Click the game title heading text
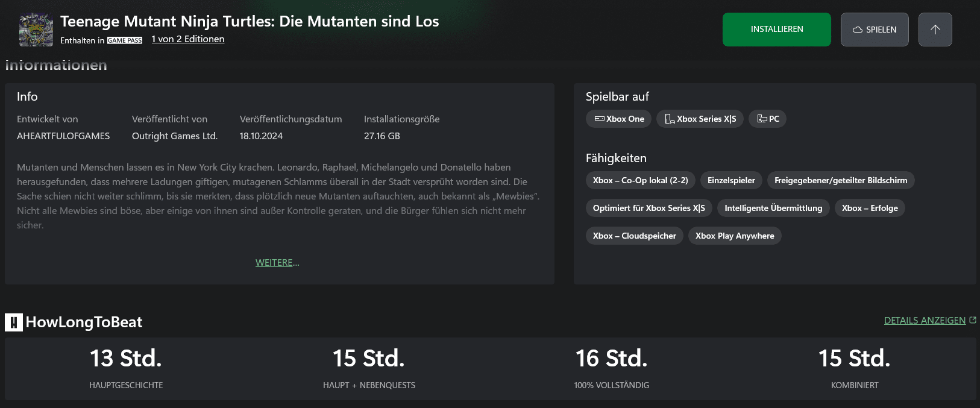This screenshot has height=408, width=980. tap(250, 21)
